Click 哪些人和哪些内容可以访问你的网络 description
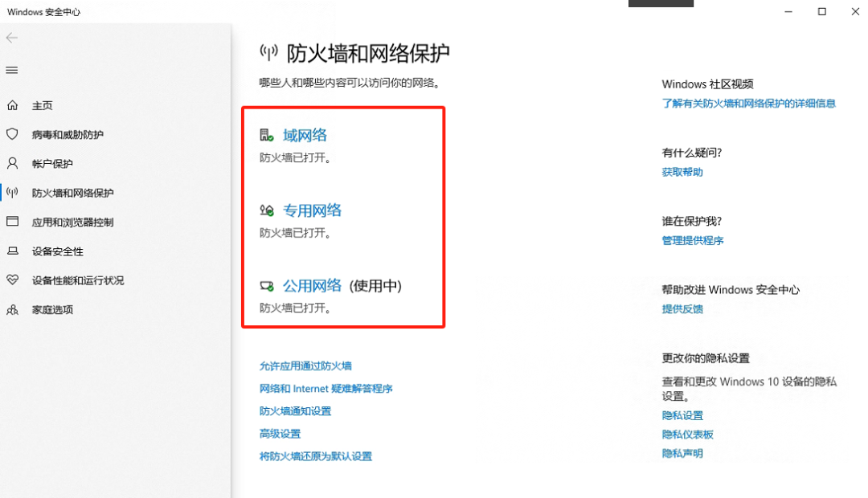The width and height of the screenshot is (868, 498). coord(350,83)
